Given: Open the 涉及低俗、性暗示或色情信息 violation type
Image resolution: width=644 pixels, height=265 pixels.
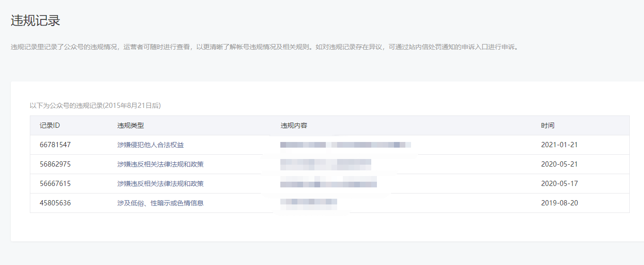Looking at the screenshot, I should click(161, 203).
